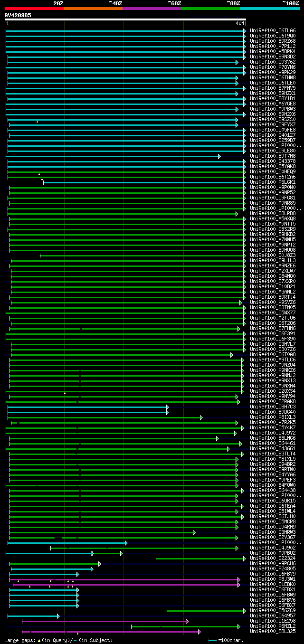Screen dimensions: 304x644
Task: Open hit UniRef100_B9RZ68
Action: (273, 41)
